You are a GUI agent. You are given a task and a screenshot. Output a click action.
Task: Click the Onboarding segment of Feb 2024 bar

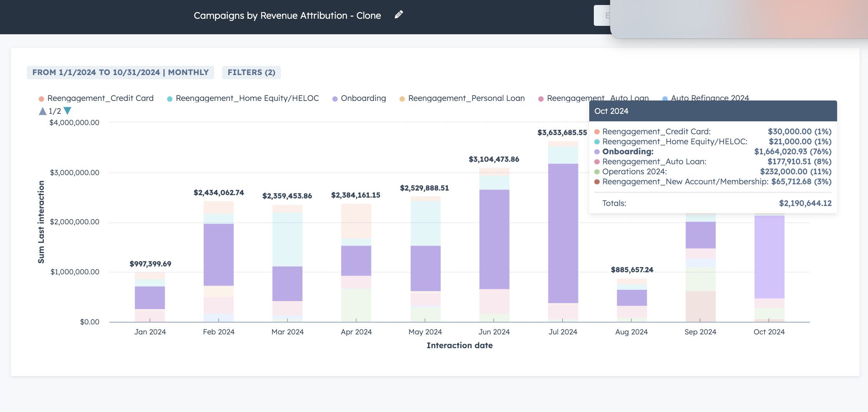(219, 254)
